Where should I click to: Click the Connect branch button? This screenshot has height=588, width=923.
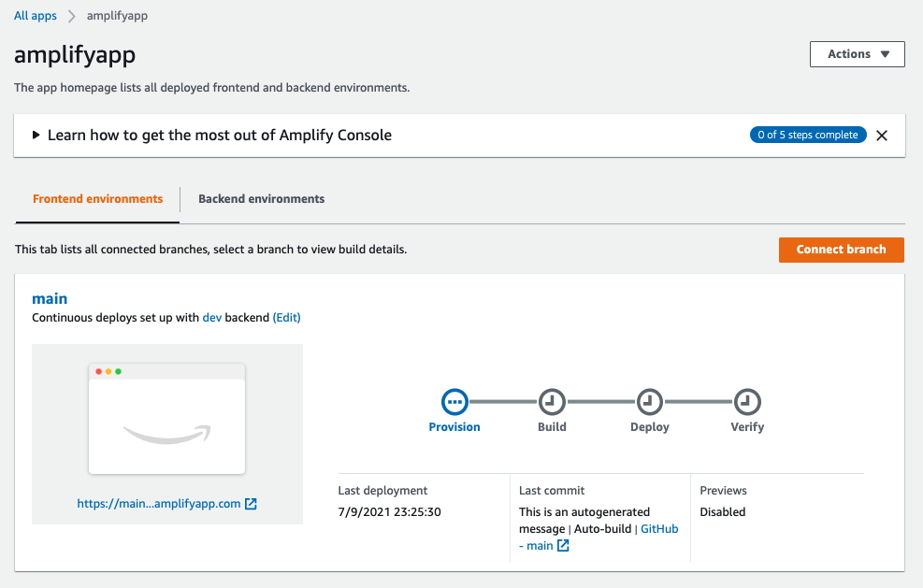click(842, 250)
